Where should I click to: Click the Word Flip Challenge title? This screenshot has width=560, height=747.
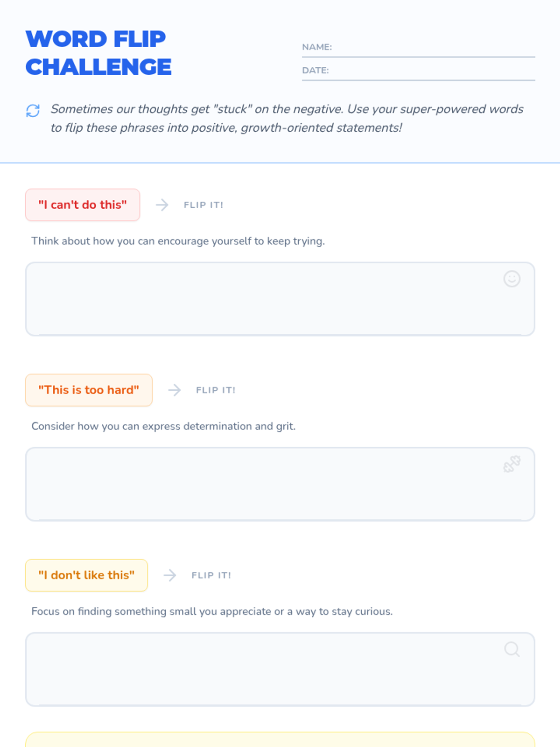[x=98, y=53]
